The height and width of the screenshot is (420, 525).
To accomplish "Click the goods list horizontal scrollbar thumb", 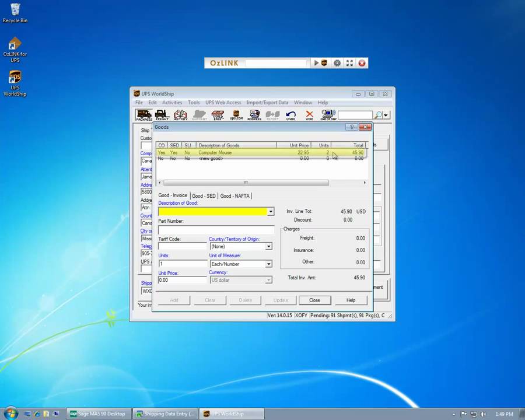I will tap(246, 183).
